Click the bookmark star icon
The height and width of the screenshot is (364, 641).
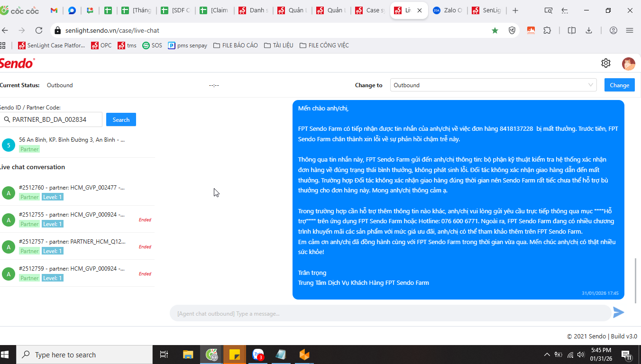point(495,30)
